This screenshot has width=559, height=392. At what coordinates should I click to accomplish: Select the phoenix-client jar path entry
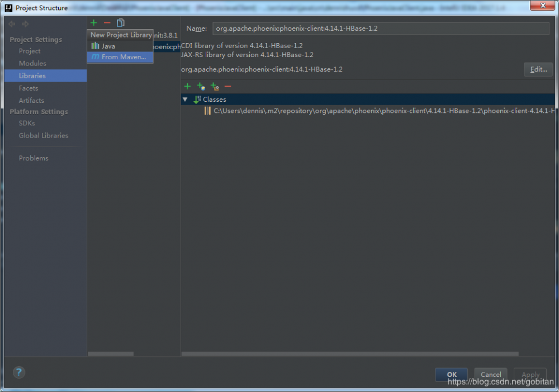pyautogui.click(x=384, y=111)
